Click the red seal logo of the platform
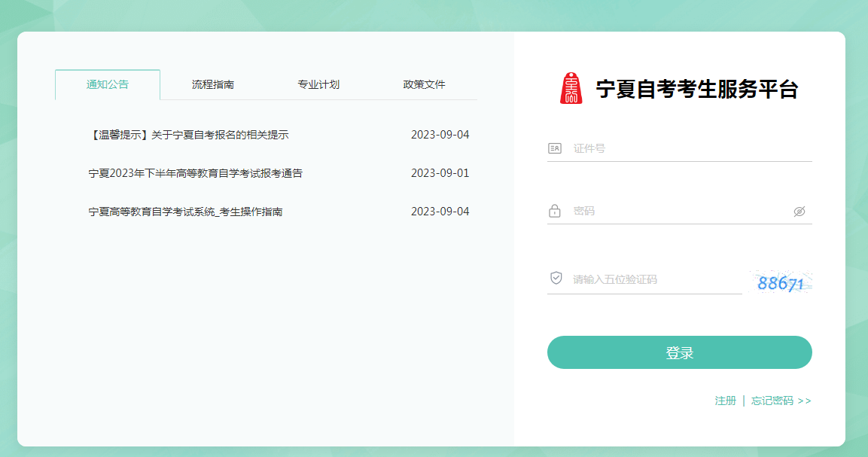This screenshot has height=457, width=868. 570,87
